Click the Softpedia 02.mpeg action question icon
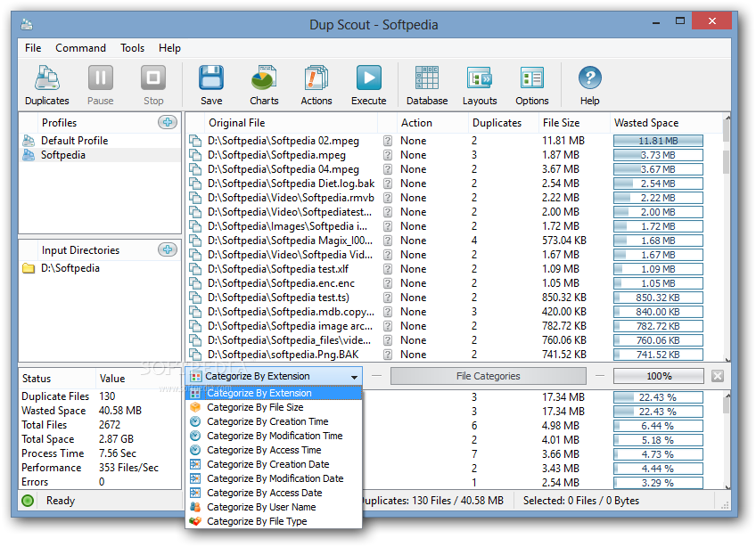The height and width of the screenshot is (547, 756). coord(388,141)
